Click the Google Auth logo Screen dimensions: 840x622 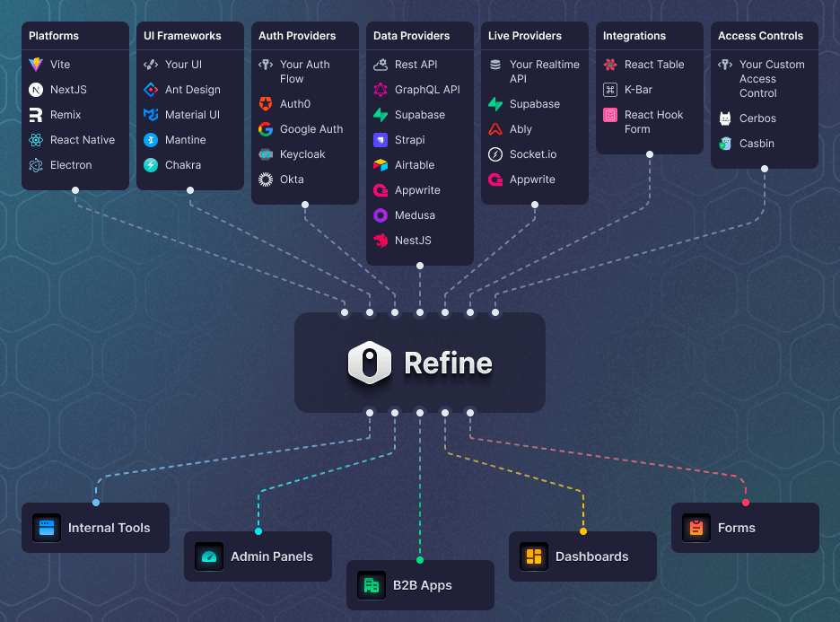[266, 129]
